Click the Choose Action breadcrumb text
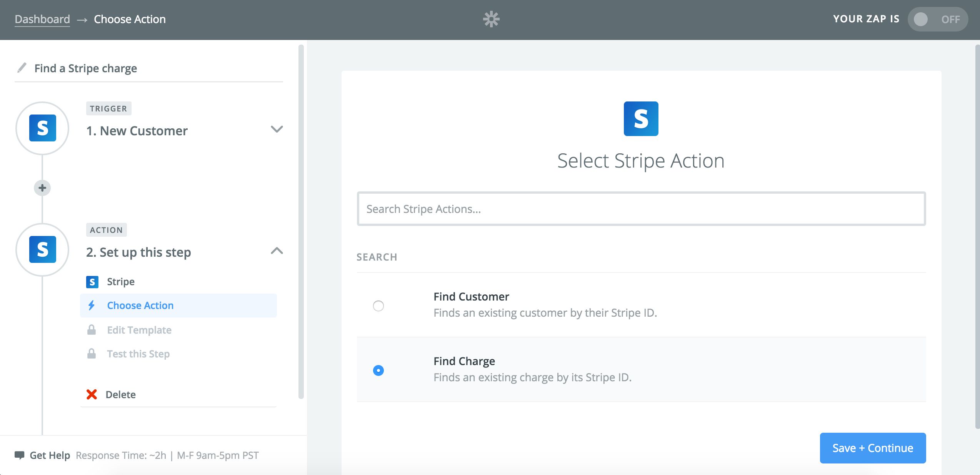The width and height of the screenshot is (980, 475). (130, 19)
